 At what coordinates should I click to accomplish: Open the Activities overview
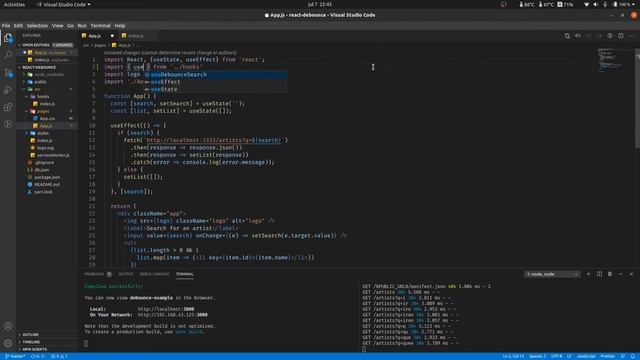(x=14, y=4)
